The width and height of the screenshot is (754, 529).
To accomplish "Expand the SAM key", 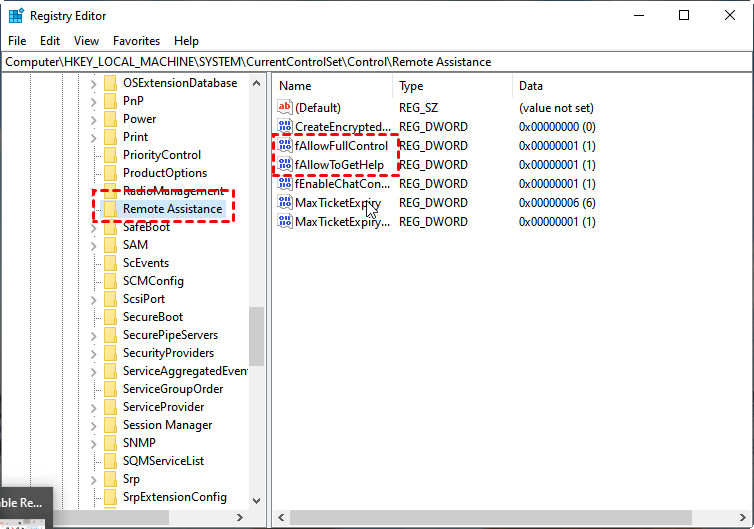I will pyautogui.click(x=93, y=246).
